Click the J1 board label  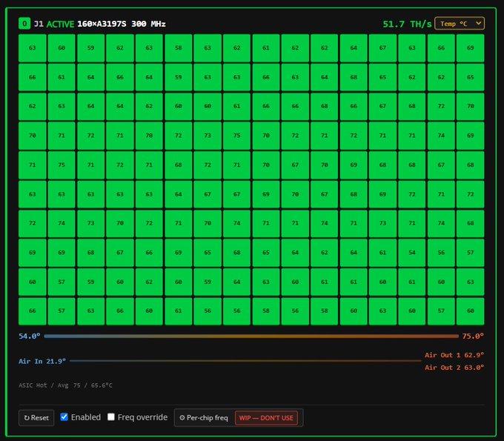(39, 24)
